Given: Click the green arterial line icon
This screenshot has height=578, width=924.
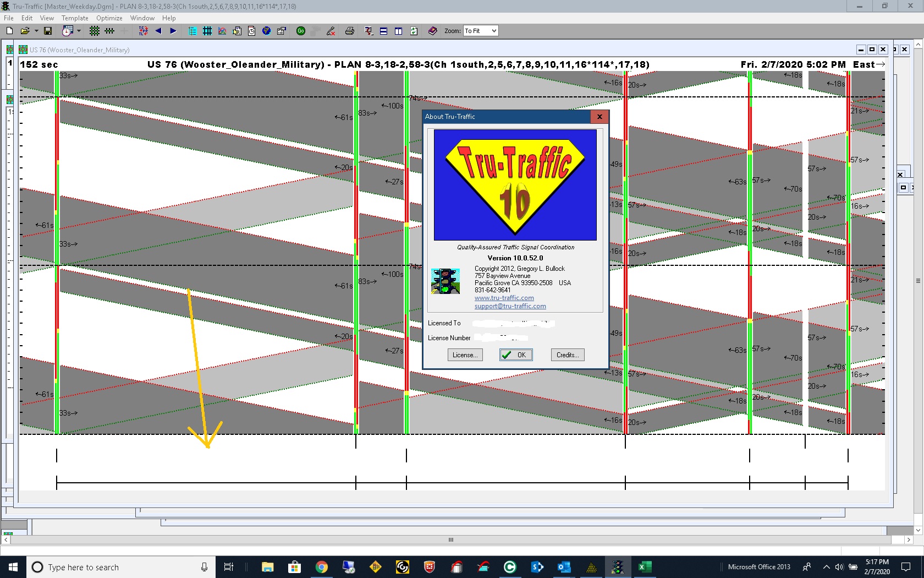Looking at the screenshot, I should tap(109, 31).
